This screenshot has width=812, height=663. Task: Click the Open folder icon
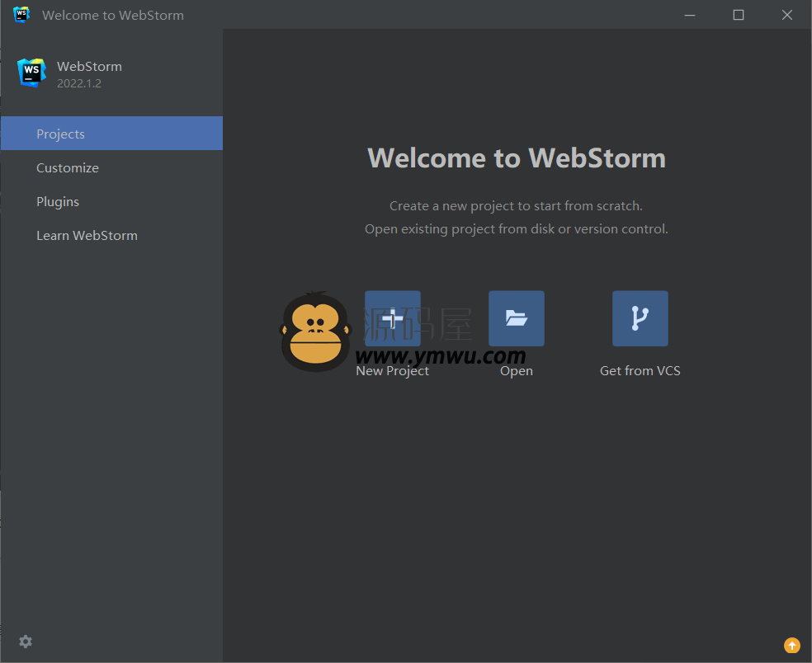(x=517, y=318)
